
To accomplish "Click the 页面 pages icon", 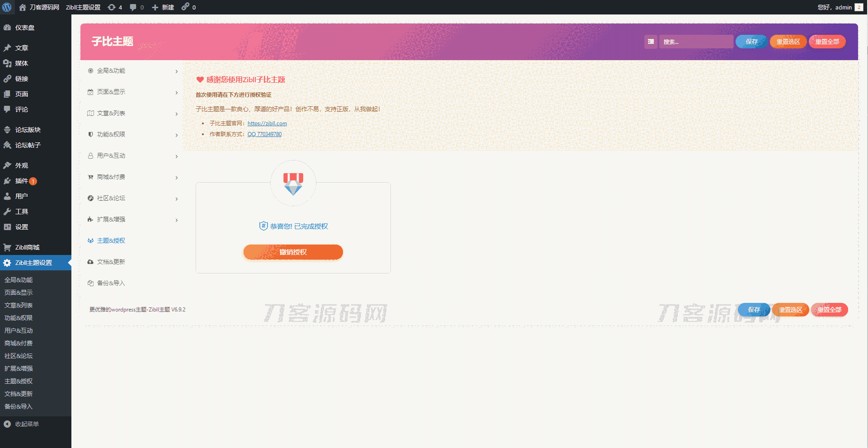I will click(x=7, y=94).
